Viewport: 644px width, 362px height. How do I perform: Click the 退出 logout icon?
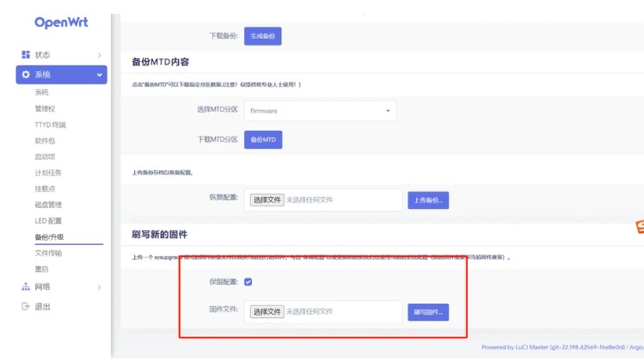26,306
